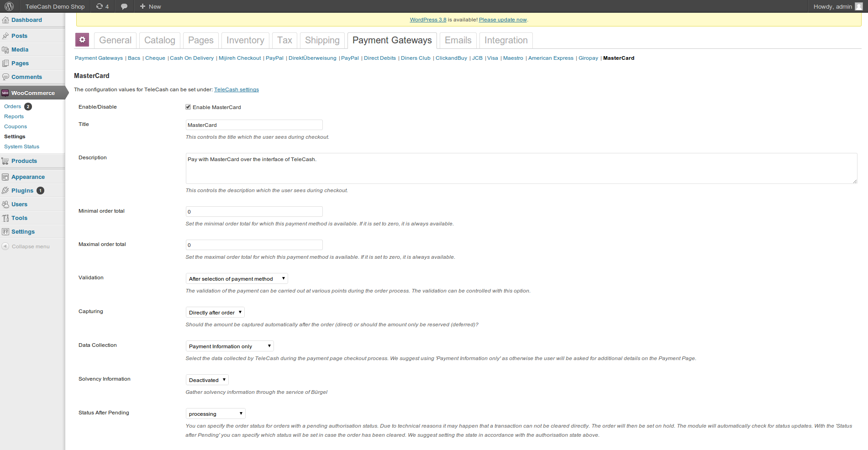Click the Minimal order total field
The height and width of the screenshot is (450, 868).
254,212
